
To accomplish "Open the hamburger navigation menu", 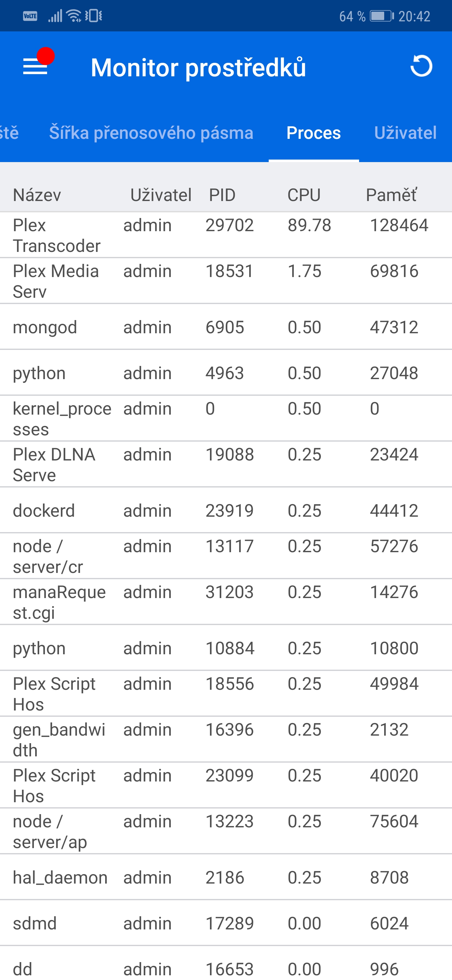I will (x=35, y=66).
